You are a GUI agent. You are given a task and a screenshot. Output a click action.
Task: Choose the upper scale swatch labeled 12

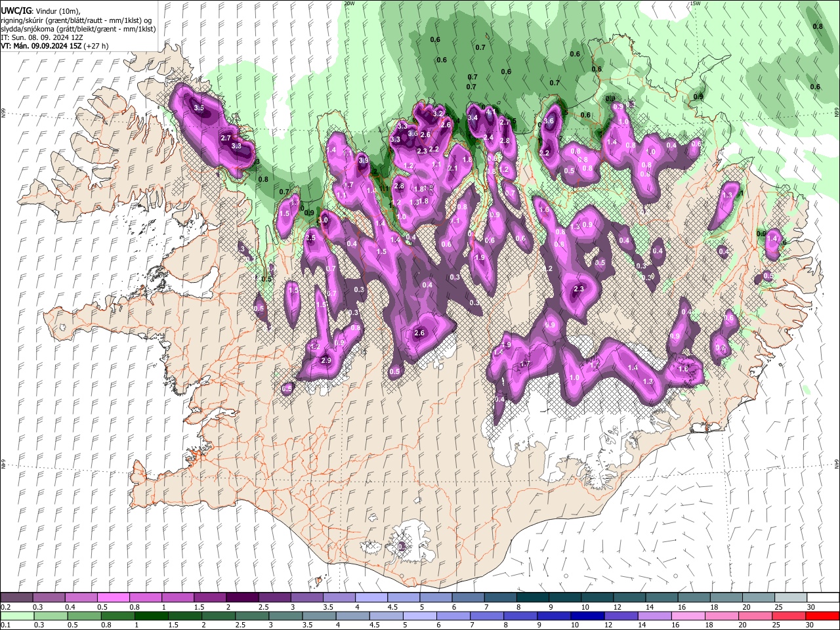tap(629, 598)
